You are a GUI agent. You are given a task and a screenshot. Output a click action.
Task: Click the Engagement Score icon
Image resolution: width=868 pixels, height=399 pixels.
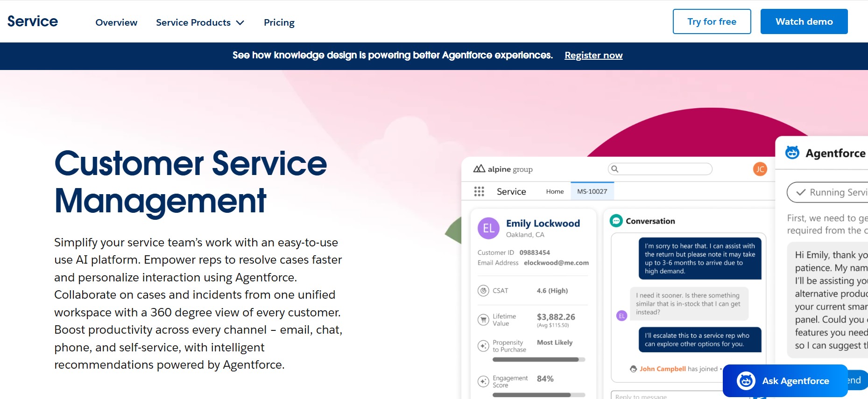pyautogui.click(x=483, y=381)
